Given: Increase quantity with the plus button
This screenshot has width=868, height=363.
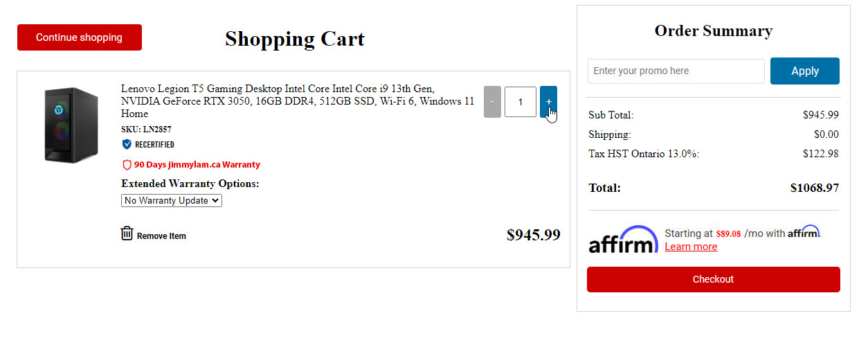Looking at the screenshot, I should [548, 102].
